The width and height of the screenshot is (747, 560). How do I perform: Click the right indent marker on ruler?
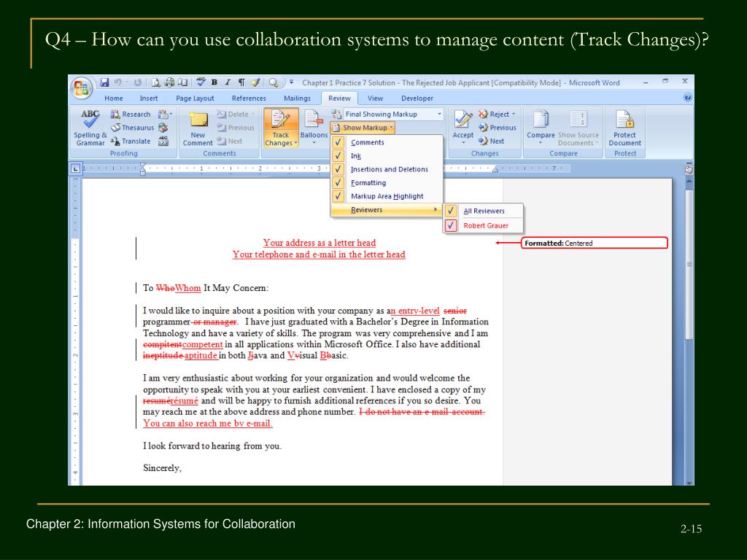click(495, 170)
